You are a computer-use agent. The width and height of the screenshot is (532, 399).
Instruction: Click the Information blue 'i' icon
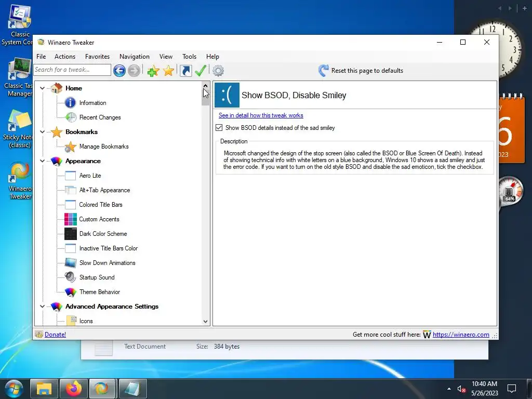point(70,102)
